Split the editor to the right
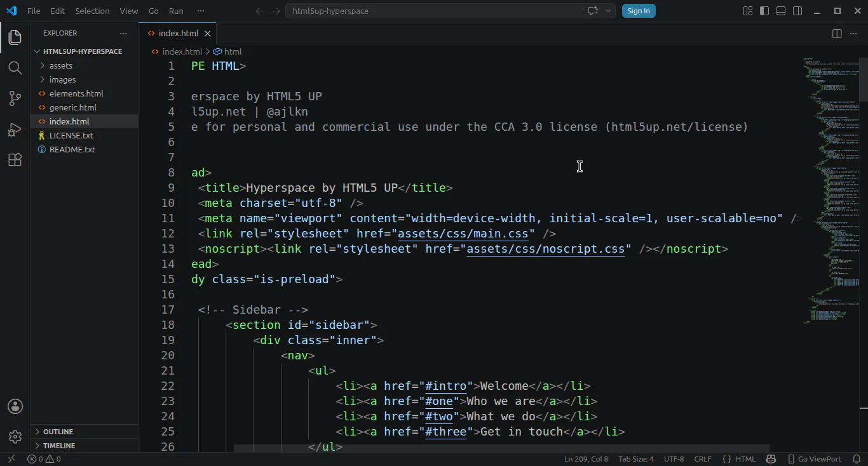868x466 pixels. 837,34
